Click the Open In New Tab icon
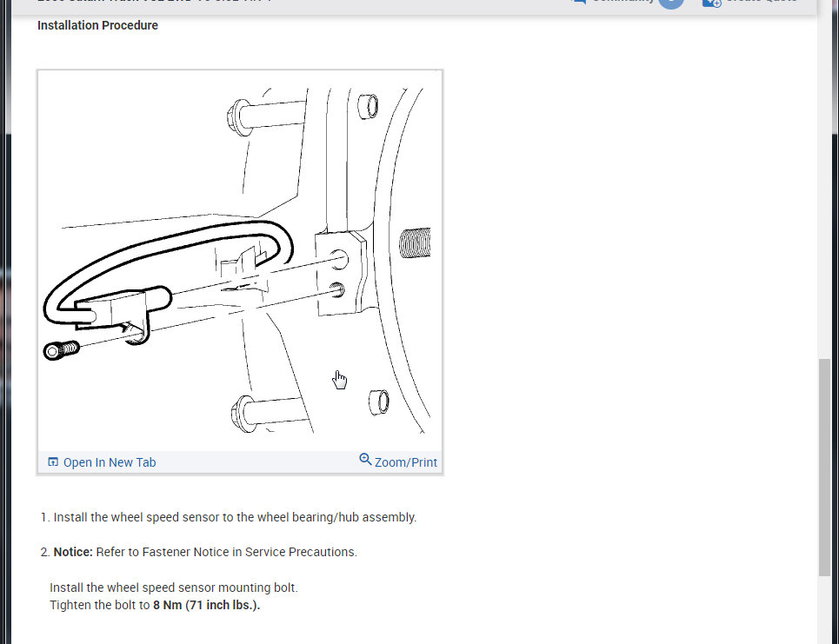839x644 pixels. coord(53,461)
